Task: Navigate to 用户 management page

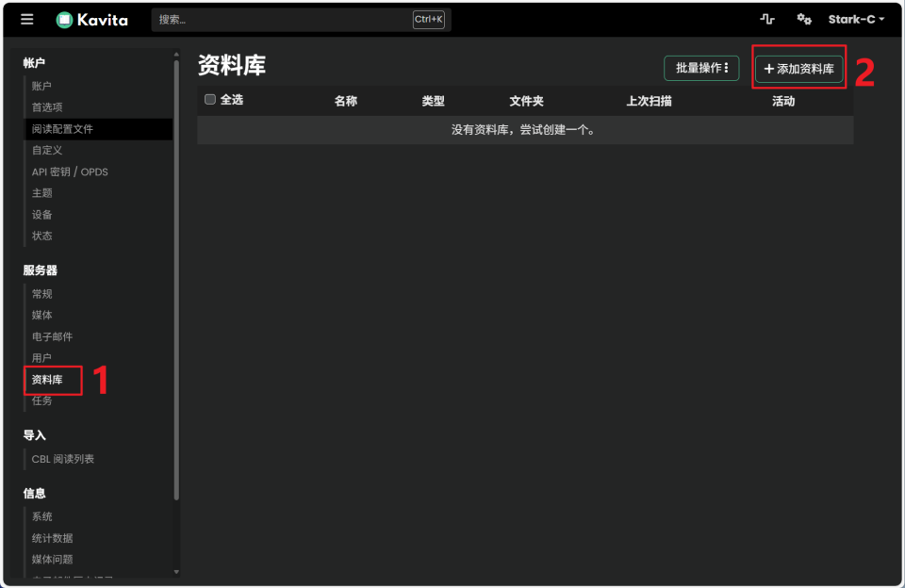Action: [x=41, y=358]
